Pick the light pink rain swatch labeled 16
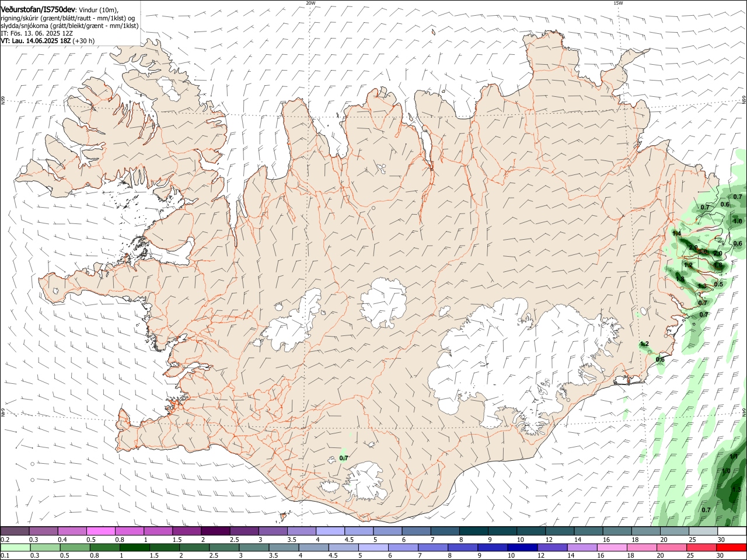The width and height of the screenshot is (747, 560). [612, 547]
